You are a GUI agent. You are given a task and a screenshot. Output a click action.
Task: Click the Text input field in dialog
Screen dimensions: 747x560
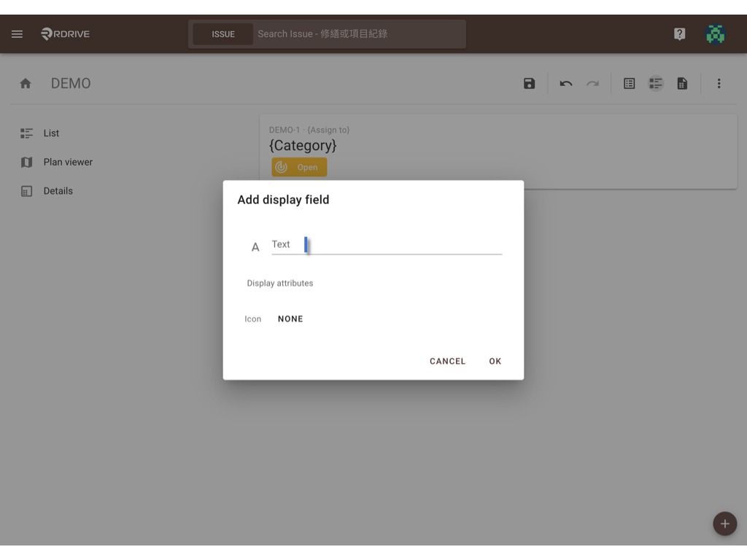(x=387, y=245)
